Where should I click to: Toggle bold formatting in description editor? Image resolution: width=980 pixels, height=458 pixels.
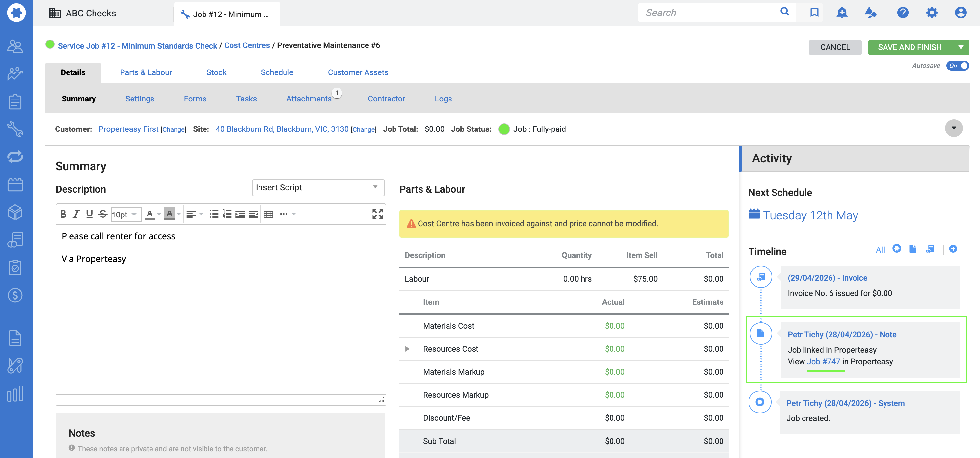63,215
